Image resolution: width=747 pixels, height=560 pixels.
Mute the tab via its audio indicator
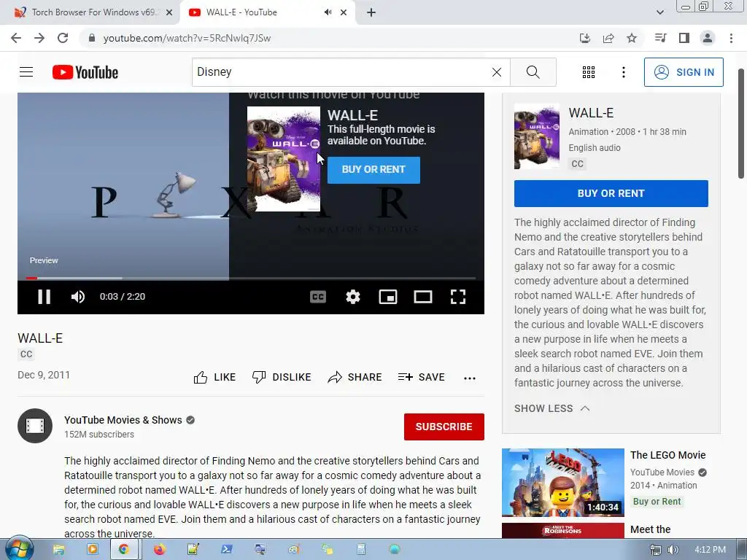point(328,12)
